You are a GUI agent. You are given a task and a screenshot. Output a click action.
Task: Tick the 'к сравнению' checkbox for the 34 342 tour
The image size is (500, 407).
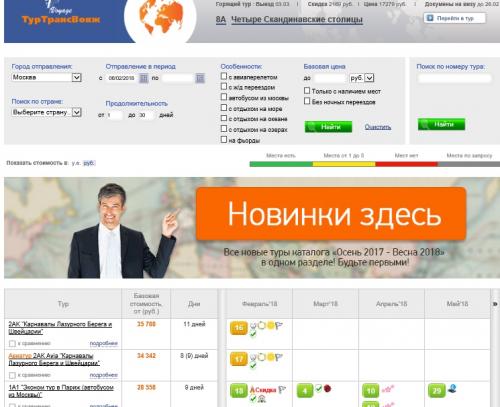point(12,375)
